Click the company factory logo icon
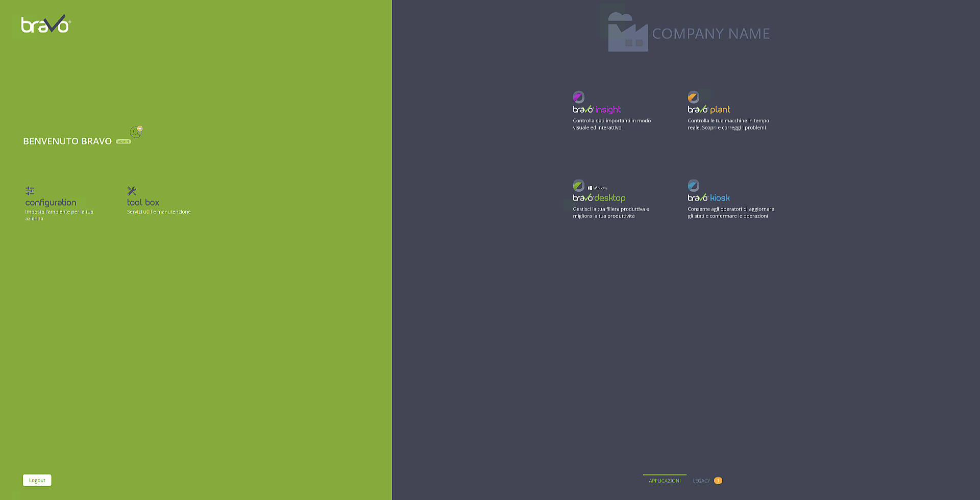Screen dimensions: 980x500 (x=628, y=32)
